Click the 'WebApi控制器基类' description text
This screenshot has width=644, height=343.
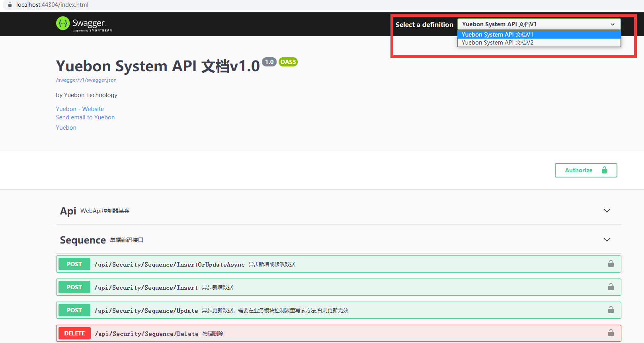point(105,211)
